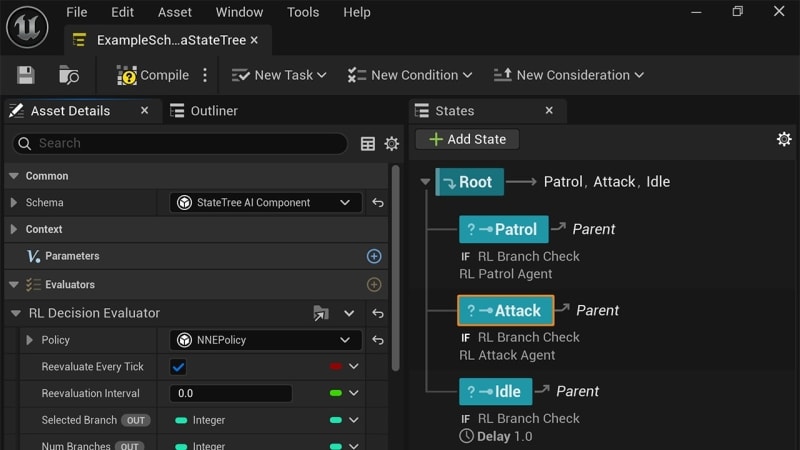Viewport: 800px width, 450px height.
Task: Open the New Task dropdown
Action: tap(279, 75)
